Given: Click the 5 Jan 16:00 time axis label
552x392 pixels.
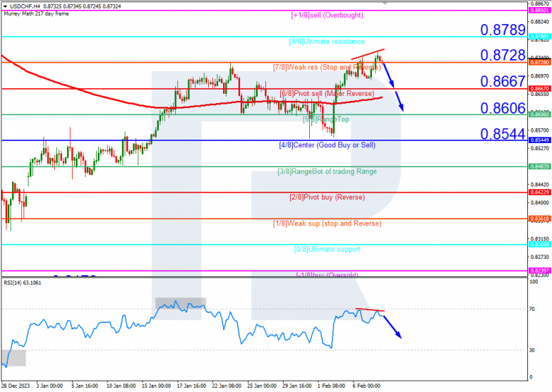Looking at the screenshot, I should (x=85, y=386).
